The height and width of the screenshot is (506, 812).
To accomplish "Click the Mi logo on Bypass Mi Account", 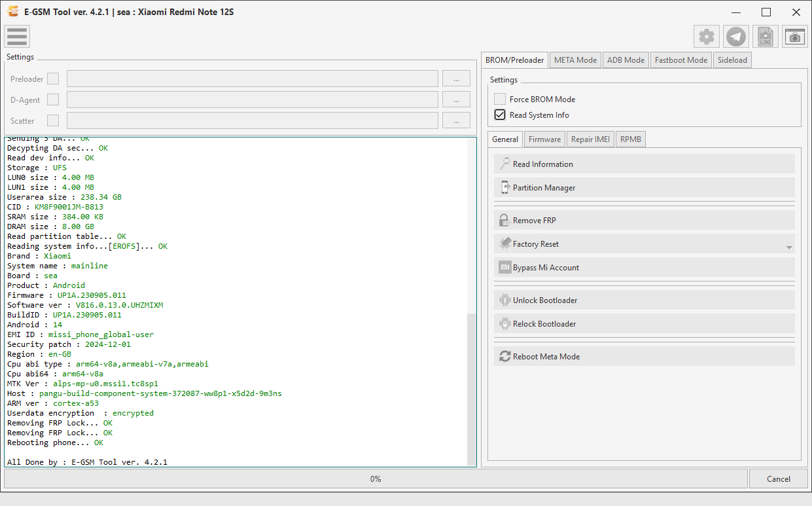I will point(505,267).
